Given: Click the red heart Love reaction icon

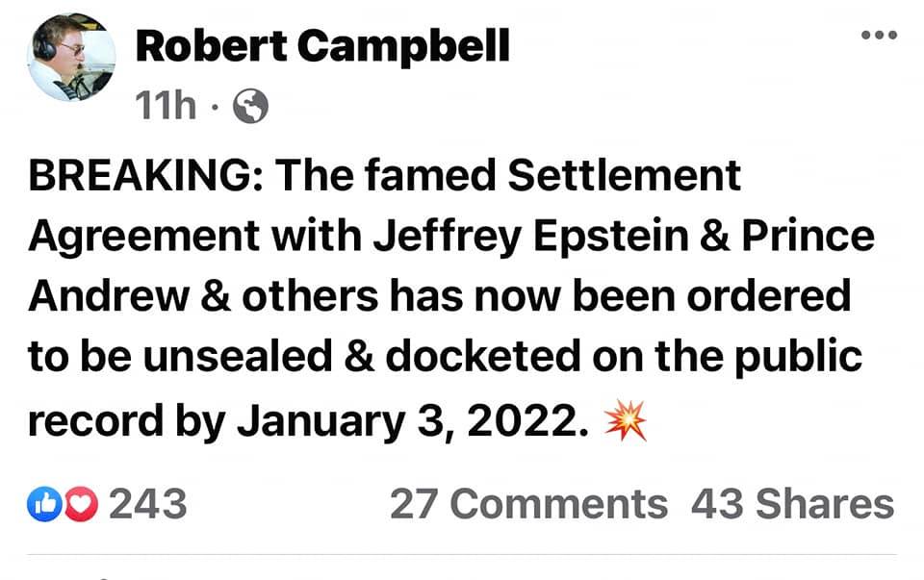Looking at the screenshot, I should tap(80, 504).
